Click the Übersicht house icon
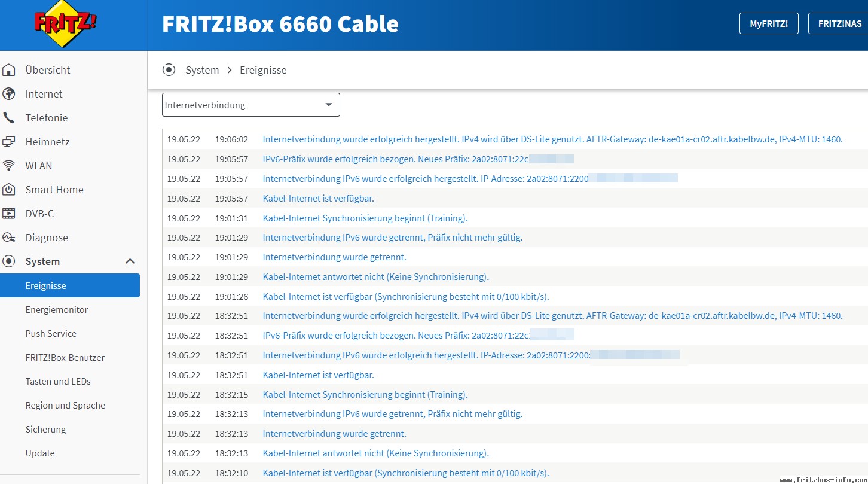 pyautogui.click(x=9, y=70)
